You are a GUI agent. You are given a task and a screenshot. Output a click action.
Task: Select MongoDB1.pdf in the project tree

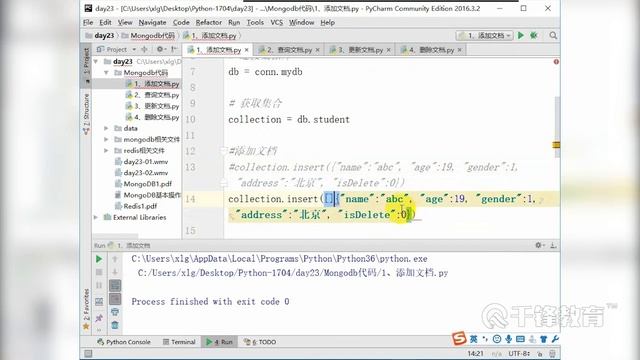pos(143,184)
